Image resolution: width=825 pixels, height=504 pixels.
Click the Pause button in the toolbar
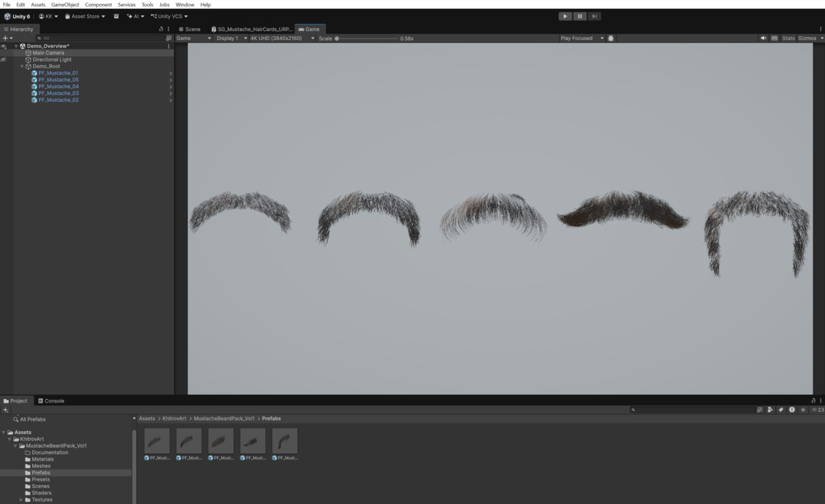(580, 16)
